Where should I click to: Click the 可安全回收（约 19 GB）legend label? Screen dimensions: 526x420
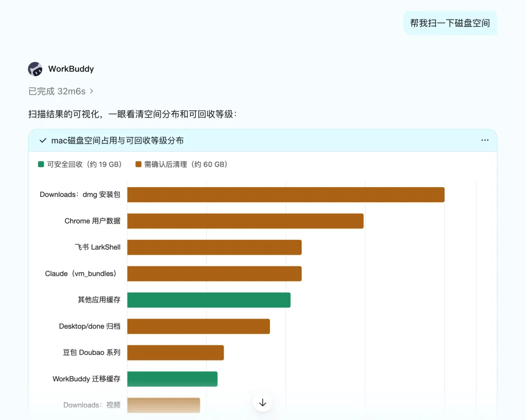point(84,164)
